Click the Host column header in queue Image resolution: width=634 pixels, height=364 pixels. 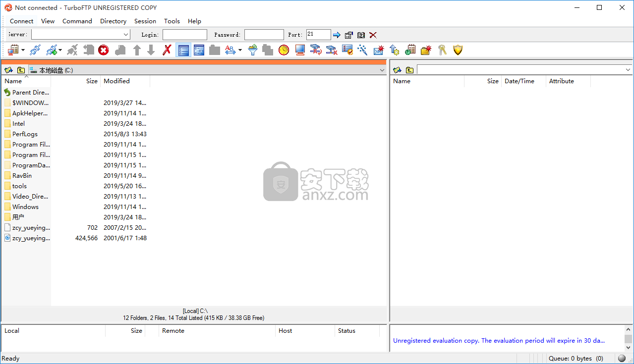[305, 331]
